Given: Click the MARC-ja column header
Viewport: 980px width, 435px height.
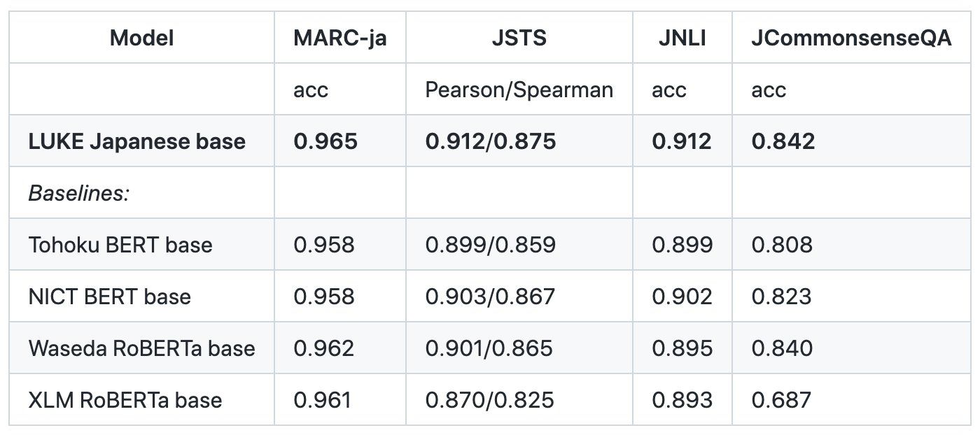Looking at the screenshot, I should click(339, 38).
